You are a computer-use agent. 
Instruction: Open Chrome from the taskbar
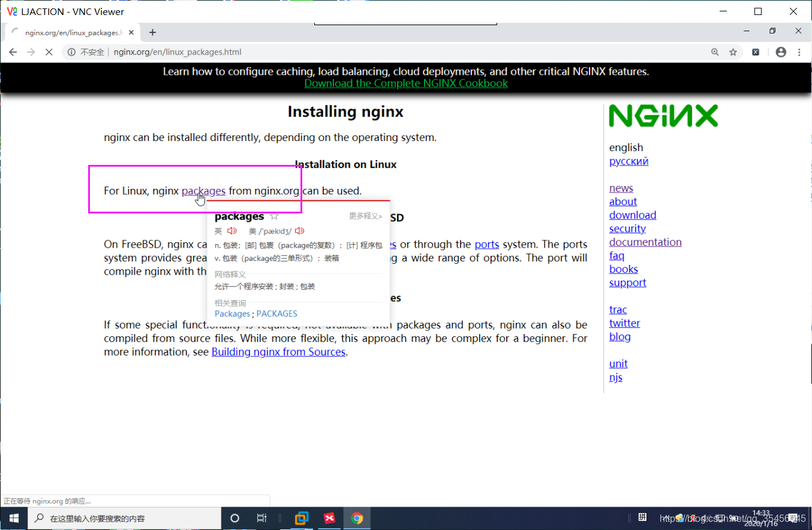pos(357,518)
